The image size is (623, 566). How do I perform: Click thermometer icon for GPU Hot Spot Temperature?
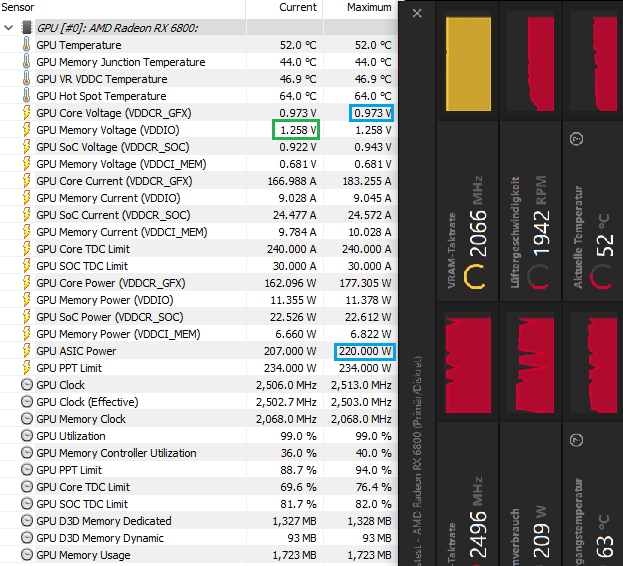[26, 96]
